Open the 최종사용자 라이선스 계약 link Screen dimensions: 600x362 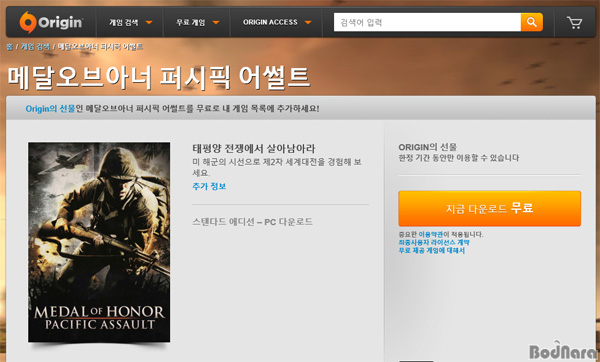click(434, 242)
